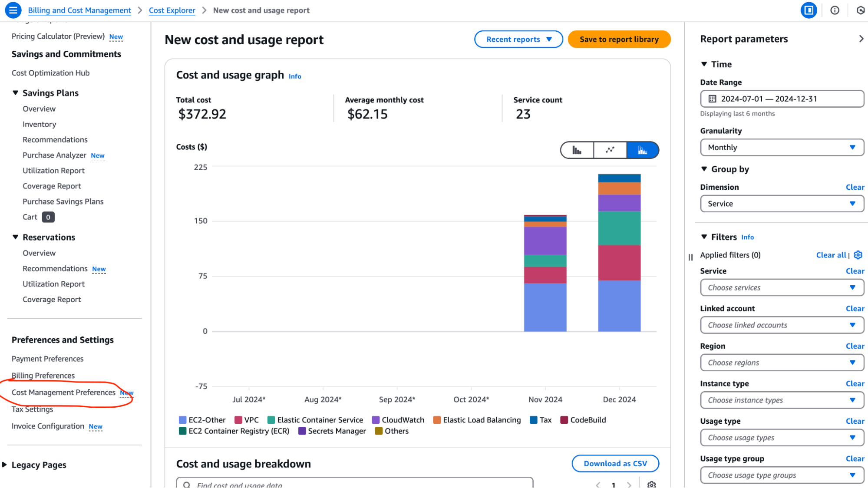
Task: Go to next breakdown page arrow
Action: [x=629, y=485]
